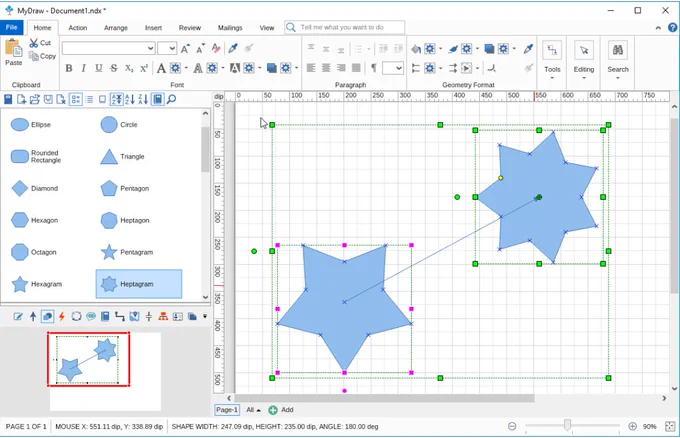The width and height of the screenshot is (680, 438).
Task: Expand the Editing tools dropdown
Action: [584, 59]
